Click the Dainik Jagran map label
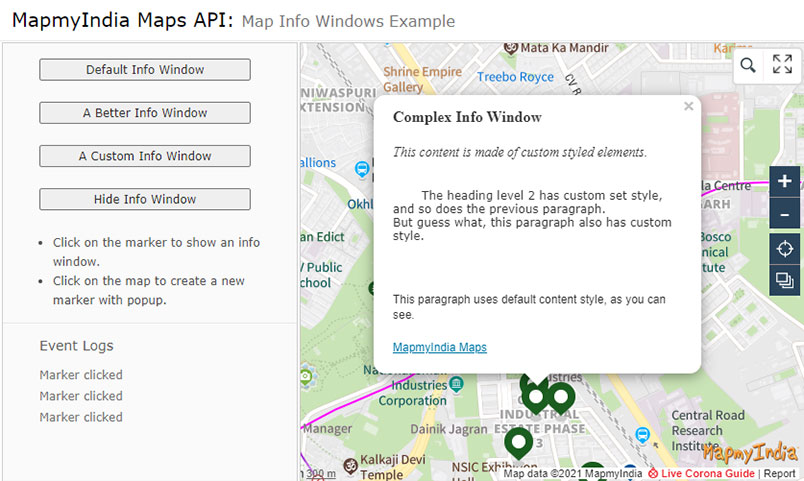This screenshot has height=481, width=804. click(x=449, y=429)
